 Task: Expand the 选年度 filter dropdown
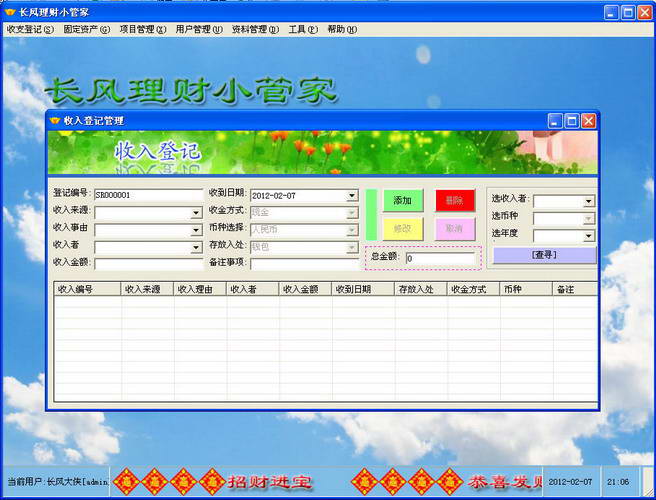(x=588, y=236)
